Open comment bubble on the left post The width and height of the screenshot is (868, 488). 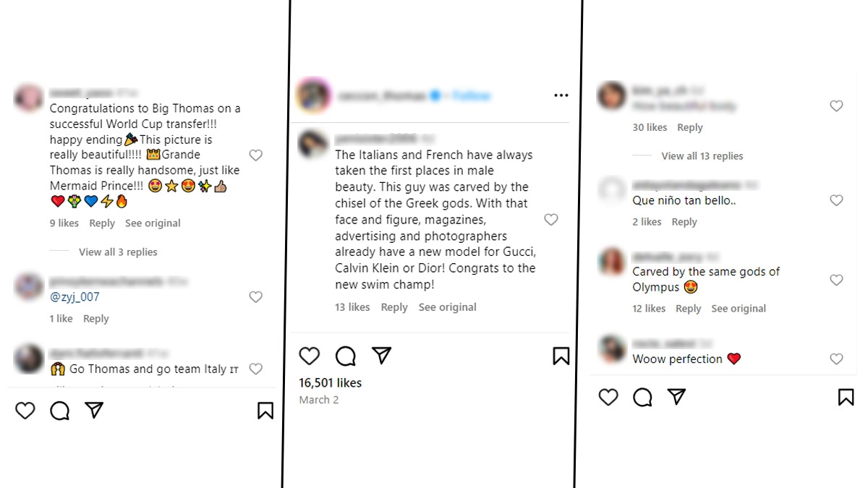click(x=60, y=411)
